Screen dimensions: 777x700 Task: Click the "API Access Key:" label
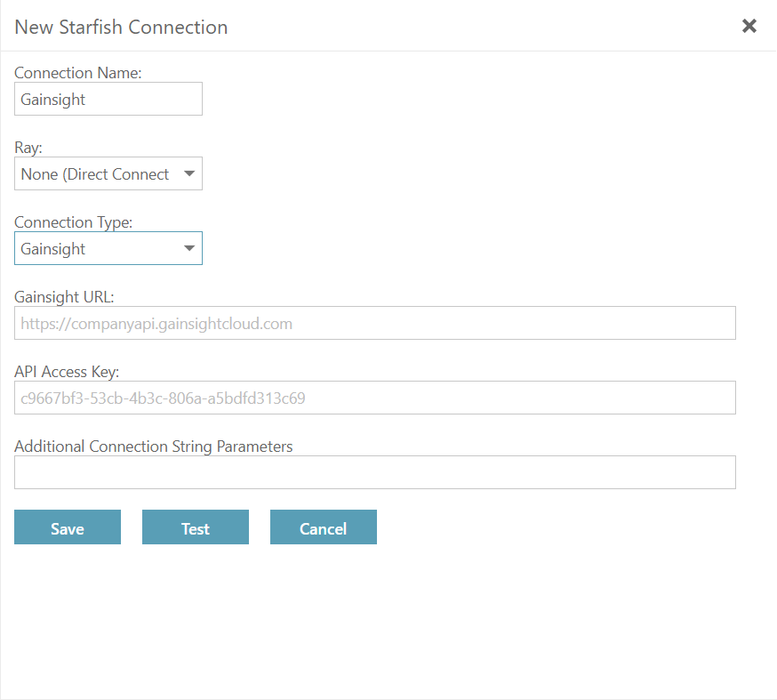point(67,372)
